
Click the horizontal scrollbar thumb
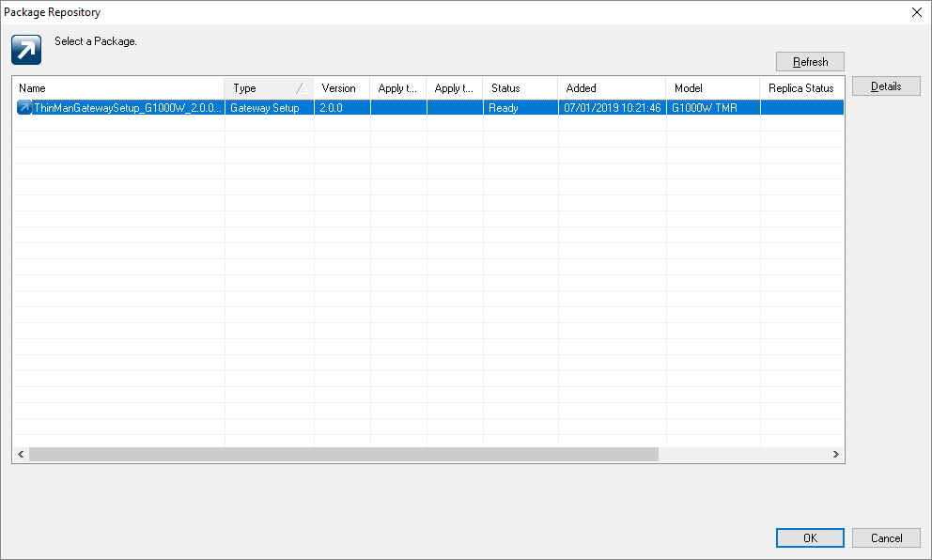point(344,454)
